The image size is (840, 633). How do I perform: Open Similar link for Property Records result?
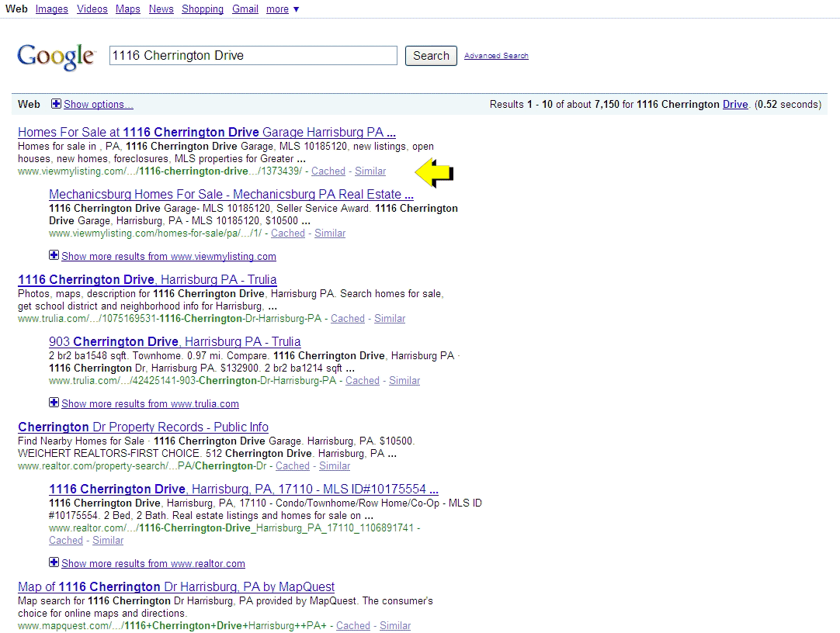click(x=335, y=466)
